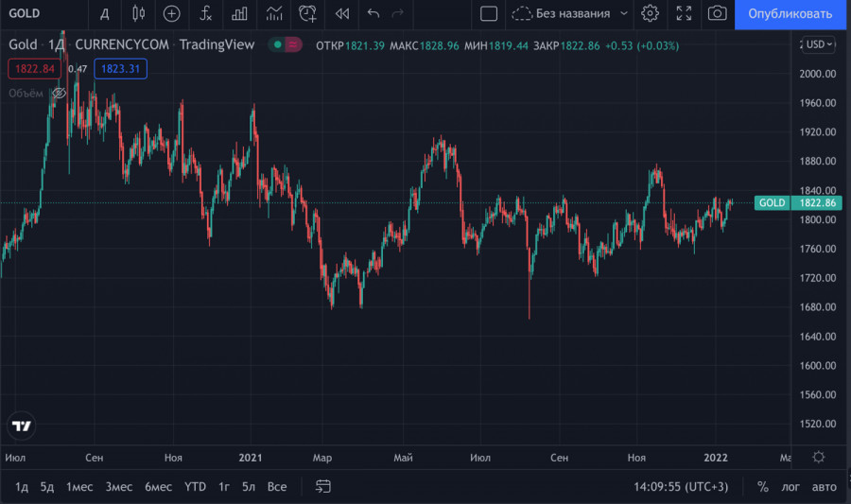This screenshot has width=851, height=504.
Task: Click the Опубликовать button
Action: point(790,14)
